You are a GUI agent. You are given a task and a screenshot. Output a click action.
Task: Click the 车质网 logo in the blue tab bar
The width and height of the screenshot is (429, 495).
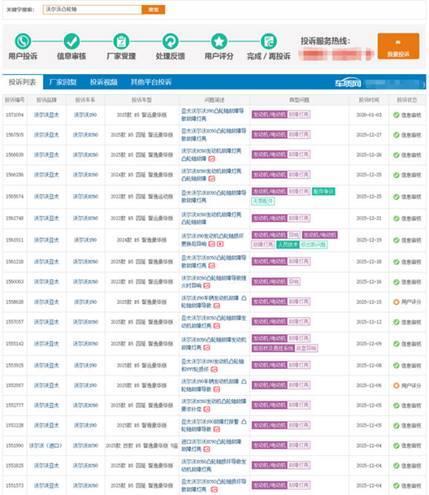[348, 83]
